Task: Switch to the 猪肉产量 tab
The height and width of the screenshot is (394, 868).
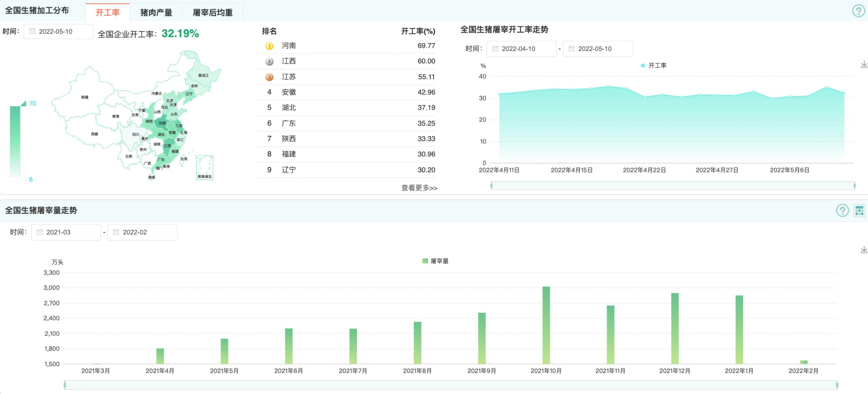Action: [x=156, y=12]
